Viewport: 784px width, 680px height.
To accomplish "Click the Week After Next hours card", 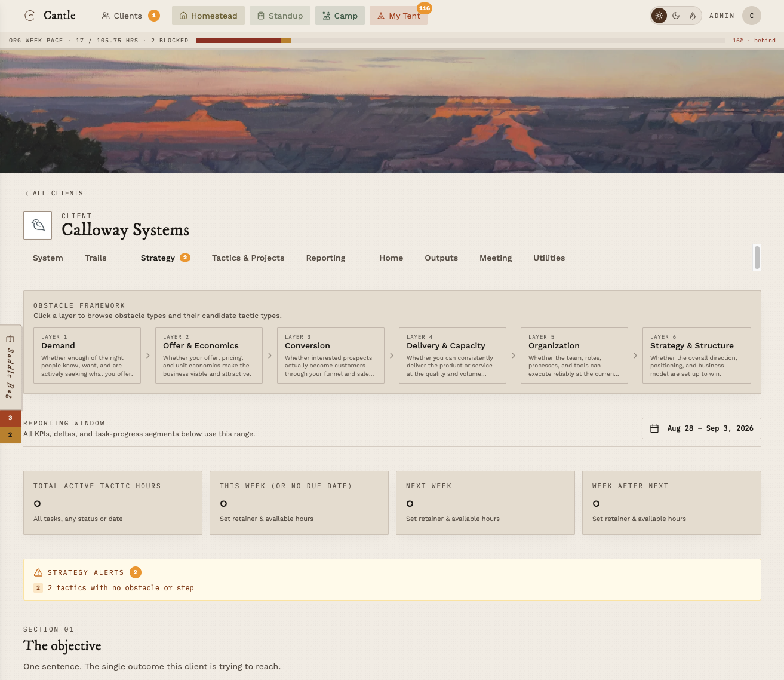I will click(672, 503).
